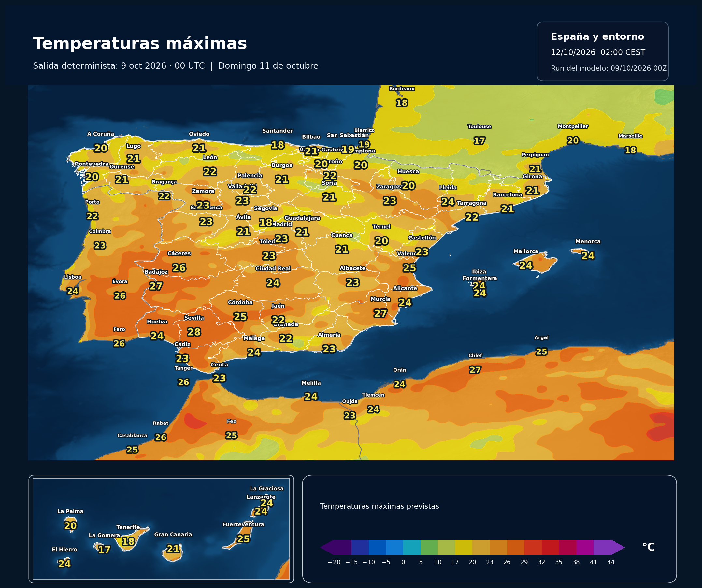Click the red 32 degree legend swatch

pos(550,547)
